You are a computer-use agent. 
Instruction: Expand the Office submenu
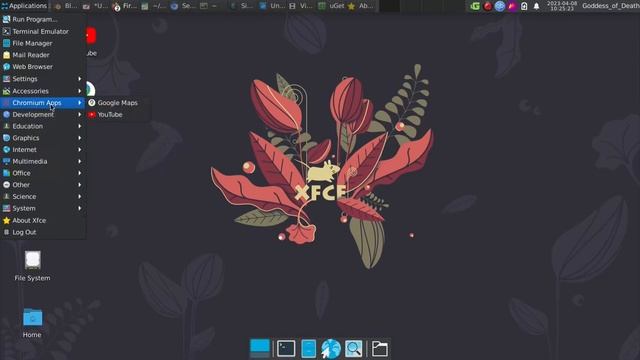(43, 173)
